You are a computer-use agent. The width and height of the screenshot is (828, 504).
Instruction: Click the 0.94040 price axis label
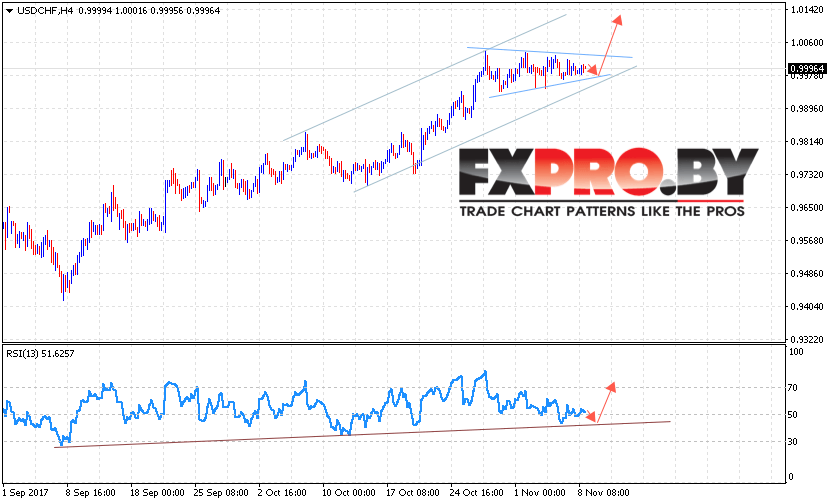pos(807,306)
